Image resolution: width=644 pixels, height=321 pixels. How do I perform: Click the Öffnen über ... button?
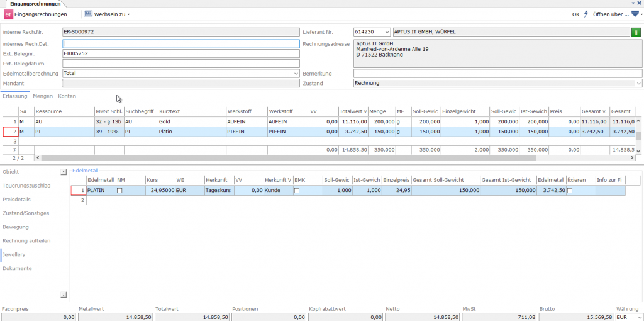point(611,14)
